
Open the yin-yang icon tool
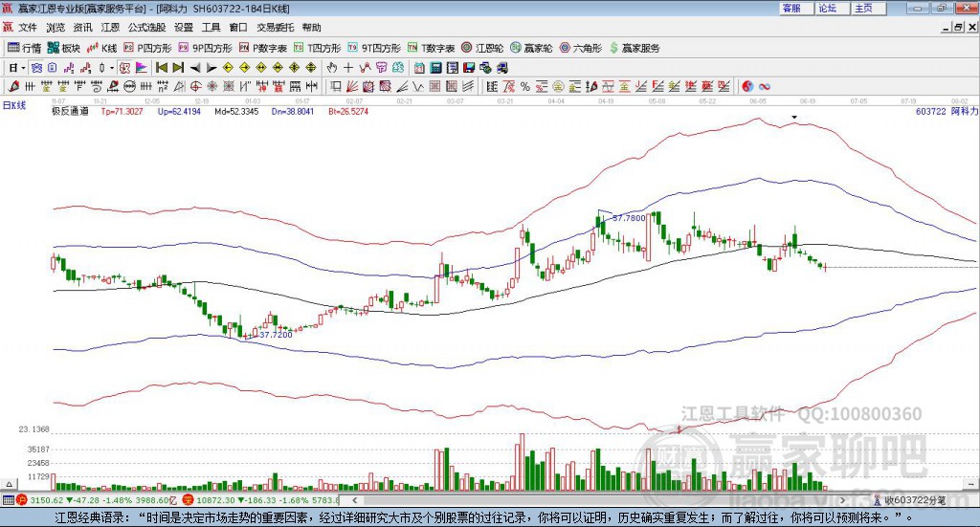tap(746, 87)
